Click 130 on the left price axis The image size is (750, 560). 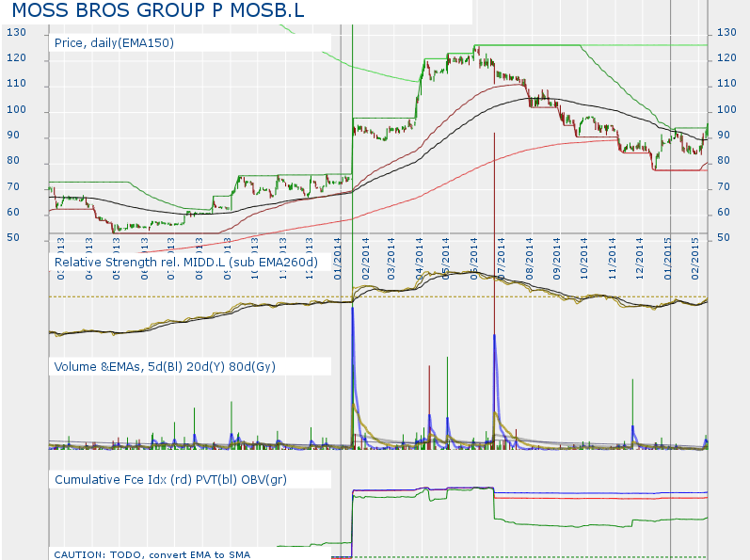(16, 33)
